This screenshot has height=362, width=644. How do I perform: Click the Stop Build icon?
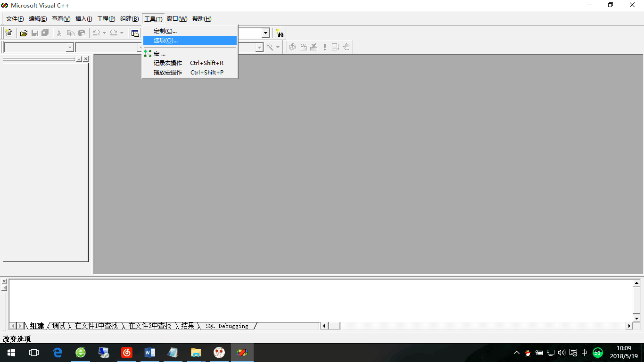pyautogui.click(x=314, y=47)
